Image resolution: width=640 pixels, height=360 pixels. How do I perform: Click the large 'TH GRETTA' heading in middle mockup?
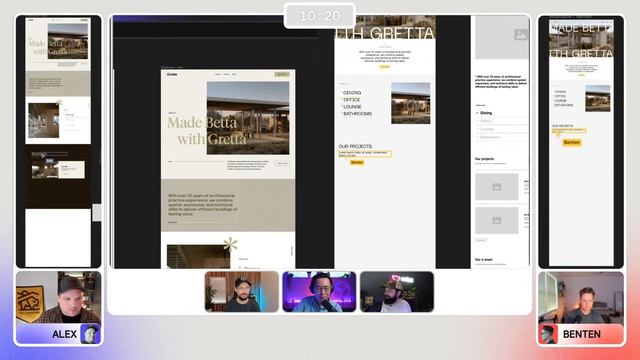point(385,33)
